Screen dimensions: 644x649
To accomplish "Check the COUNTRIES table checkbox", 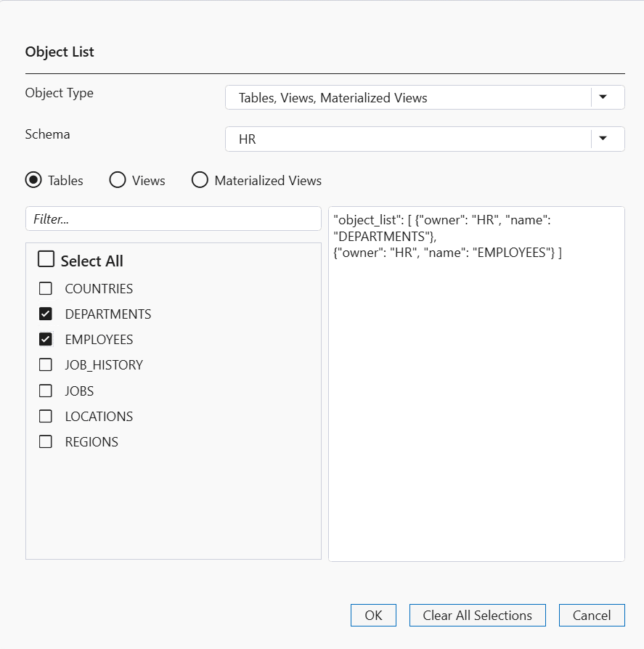I will pos(46,288).
